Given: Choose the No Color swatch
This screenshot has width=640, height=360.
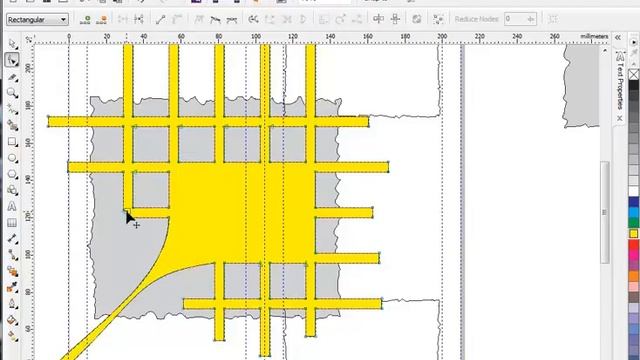Looking at the screenshot, I should (634, 75).
